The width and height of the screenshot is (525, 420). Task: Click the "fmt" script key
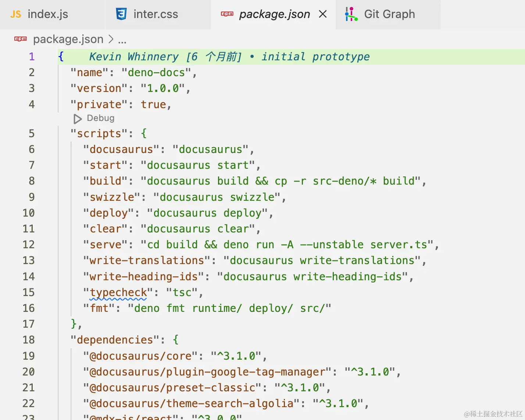click(x=99, y=308)
